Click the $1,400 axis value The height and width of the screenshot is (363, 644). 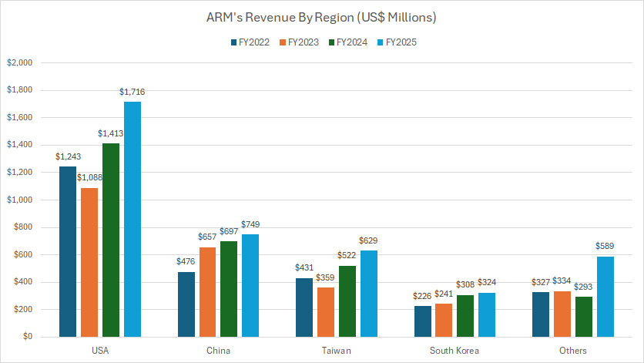(x=20, y=145)
